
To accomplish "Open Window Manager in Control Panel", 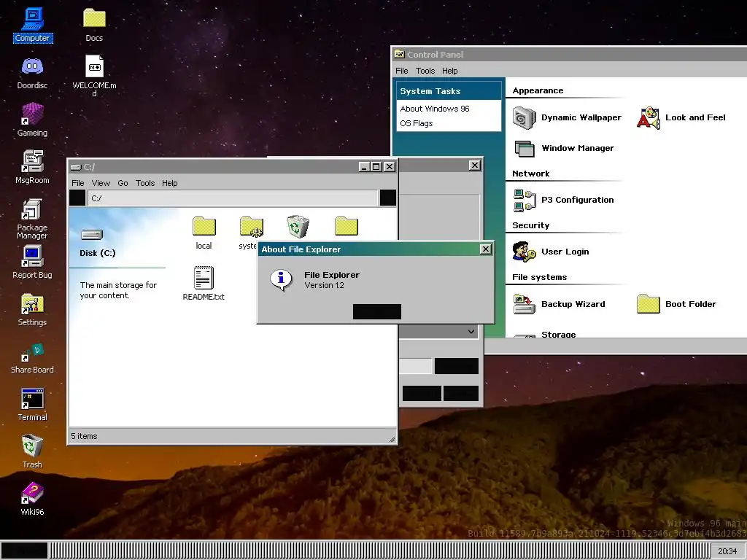I will pos(564,148).
